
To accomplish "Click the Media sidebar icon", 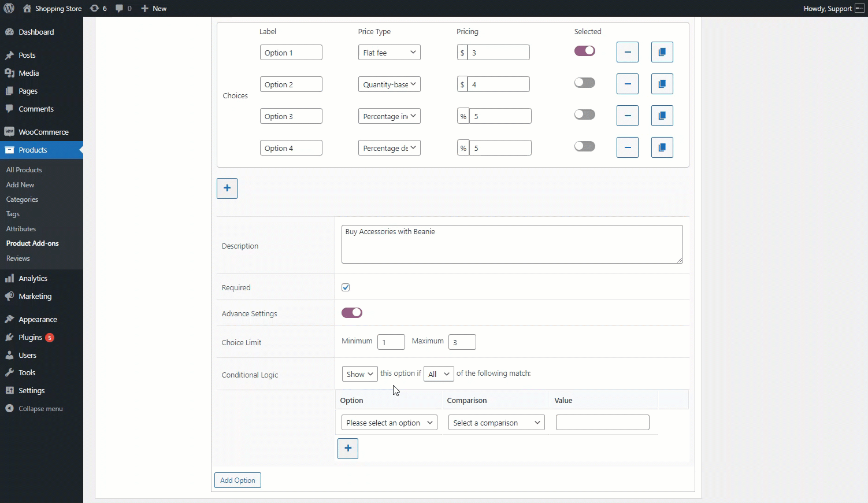I will click(9, 73).
